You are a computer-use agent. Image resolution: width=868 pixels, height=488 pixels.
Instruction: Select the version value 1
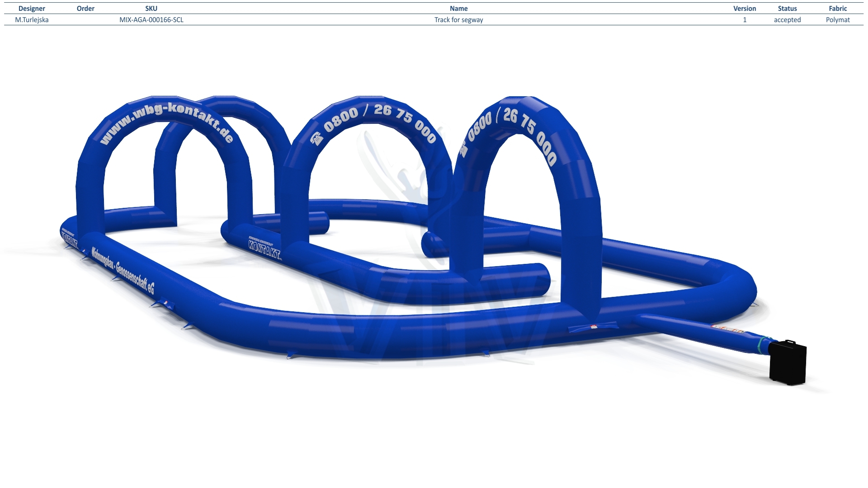click(745, 20)
